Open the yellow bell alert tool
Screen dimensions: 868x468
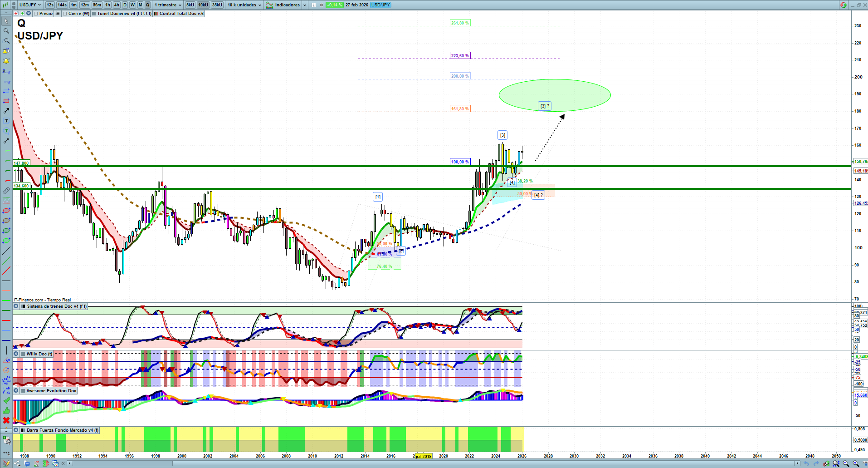pyautogui.click(x=6, y=61)
